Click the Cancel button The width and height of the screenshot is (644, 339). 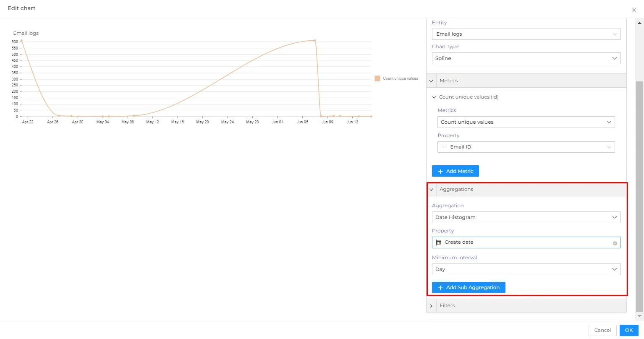[x=602, y=330]
